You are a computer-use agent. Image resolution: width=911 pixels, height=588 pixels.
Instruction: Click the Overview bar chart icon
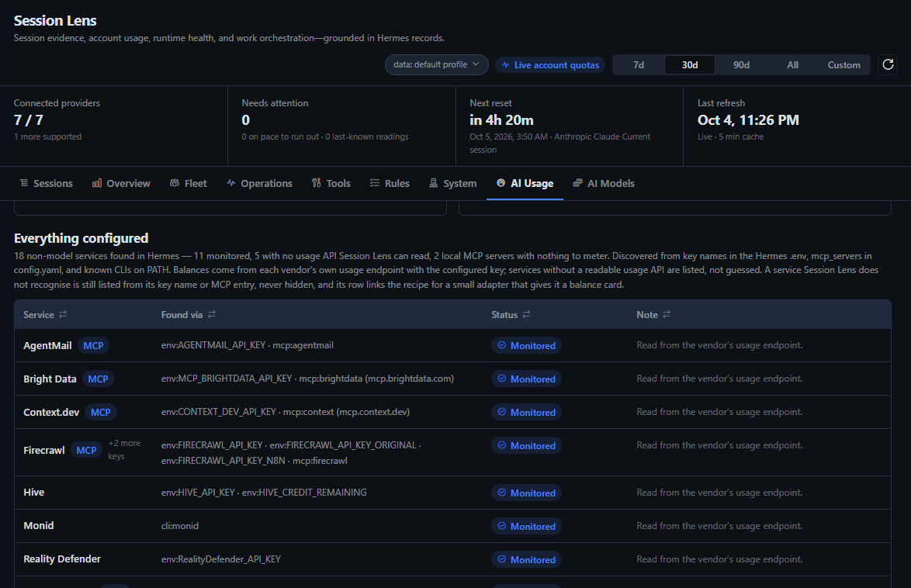click(x=97, y=183)
